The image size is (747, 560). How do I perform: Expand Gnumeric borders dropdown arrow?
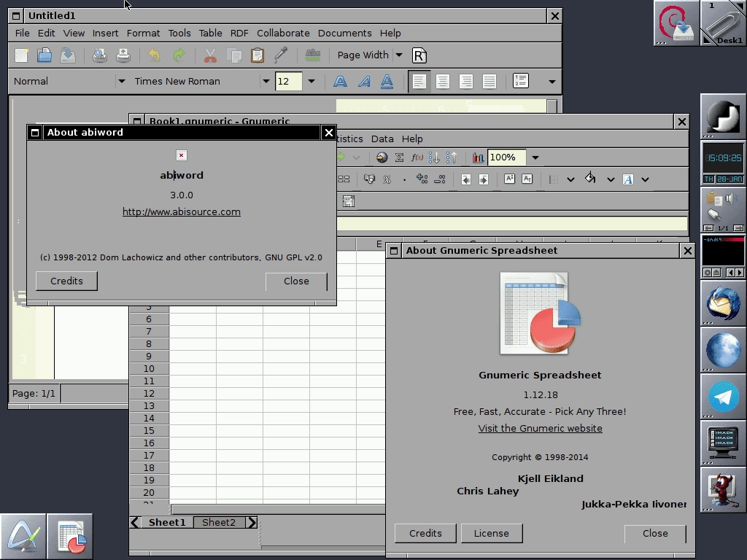(570, 179)
